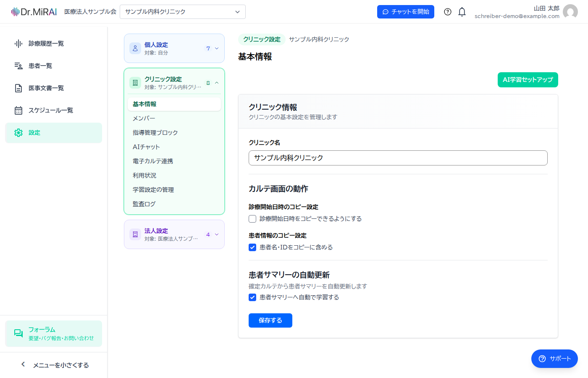Click the クリニック設定 breadcrumb badge
Screen dimensions: 588x378
262,39
